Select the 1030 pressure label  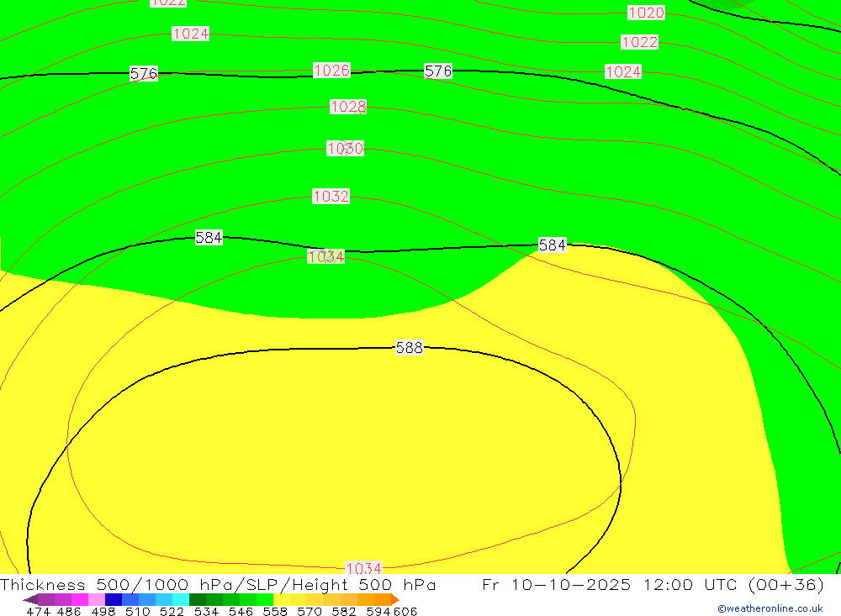346,149
